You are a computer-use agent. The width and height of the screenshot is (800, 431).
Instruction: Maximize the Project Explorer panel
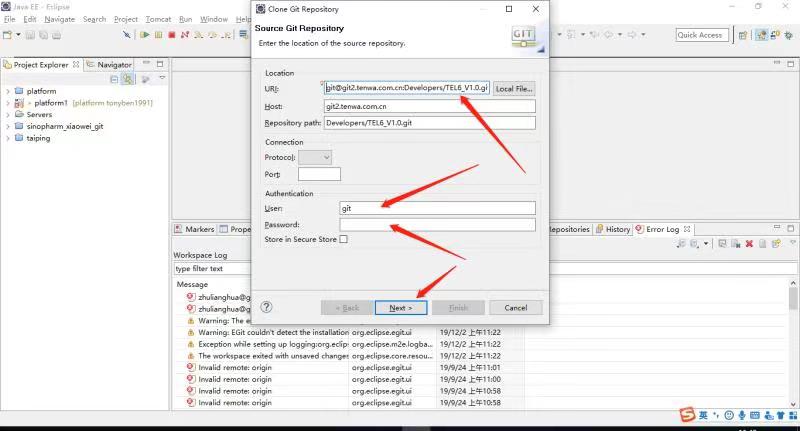(160, 64)
